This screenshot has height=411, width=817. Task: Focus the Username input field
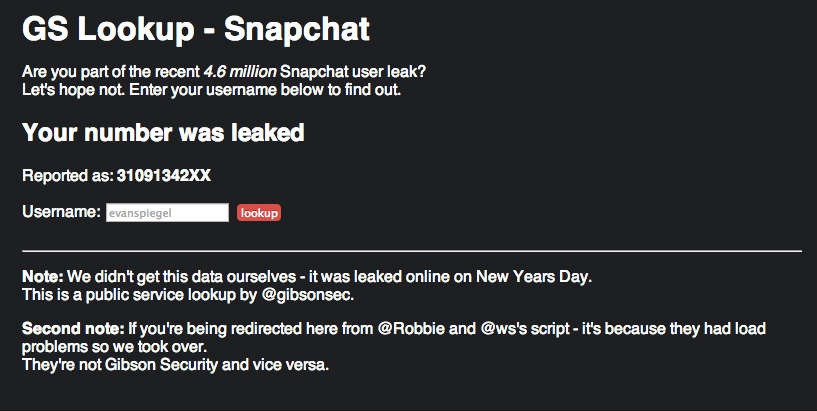[168, 212]
